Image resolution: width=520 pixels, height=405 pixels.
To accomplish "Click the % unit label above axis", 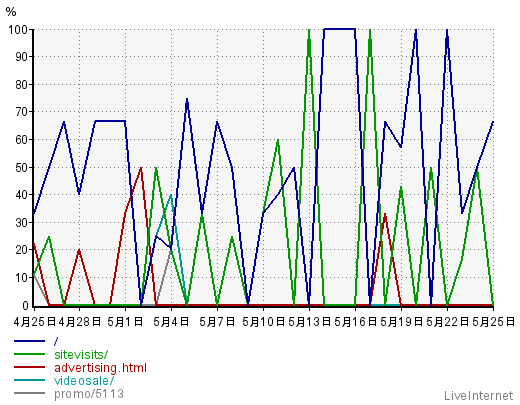I will 11,12.
